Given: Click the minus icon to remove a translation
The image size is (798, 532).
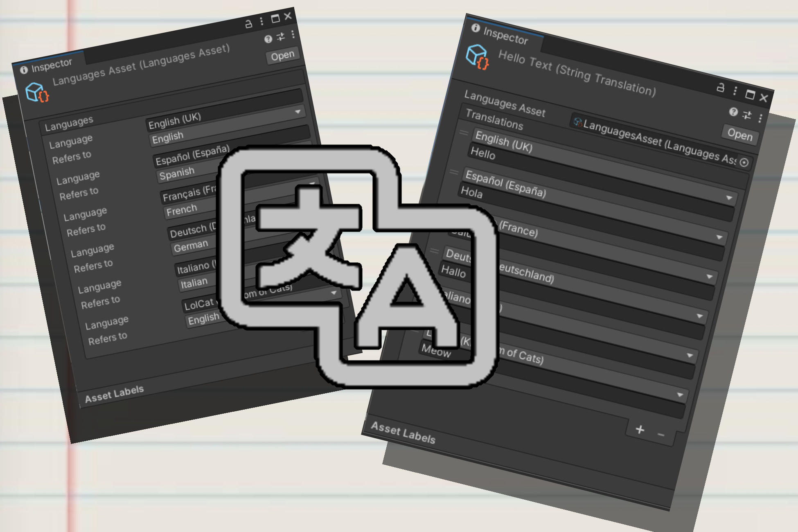Looking at the screenshot, I should click(x=660, y=435).
